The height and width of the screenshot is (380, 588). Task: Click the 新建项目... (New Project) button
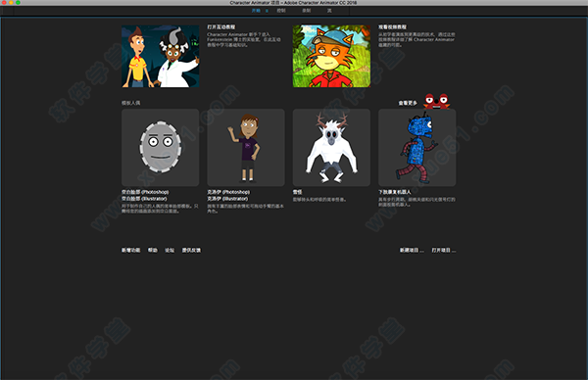(412, 250)
